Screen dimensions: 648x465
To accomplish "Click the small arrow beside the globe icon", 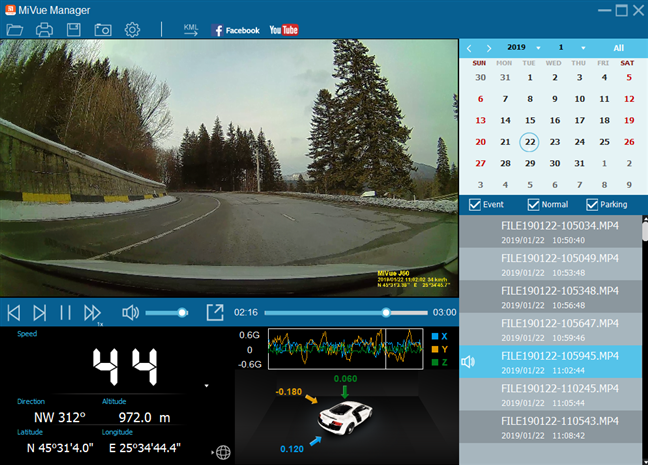I will [x=212, y=453].
